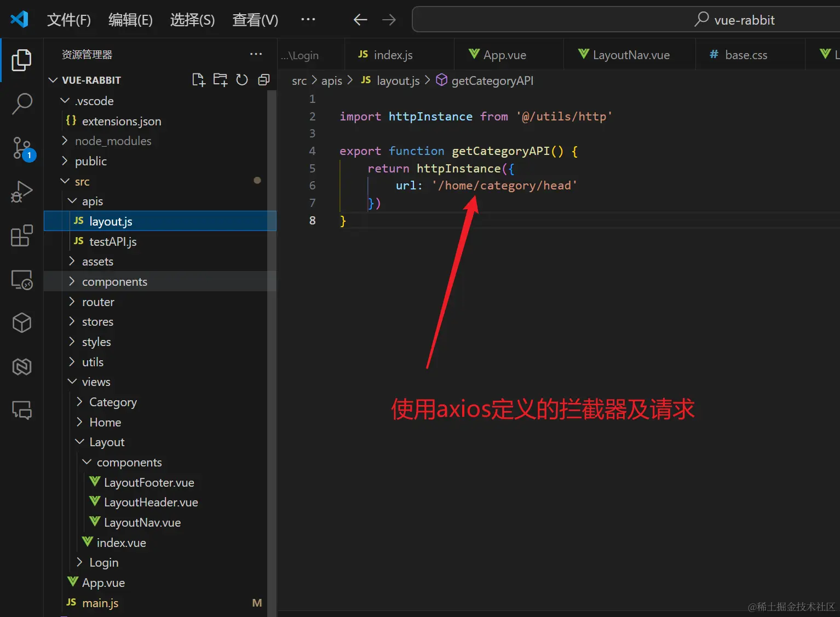This screenshot has height=617, width=840.
Task: Collapse the src folder
Action: click(x=65, y=181)
